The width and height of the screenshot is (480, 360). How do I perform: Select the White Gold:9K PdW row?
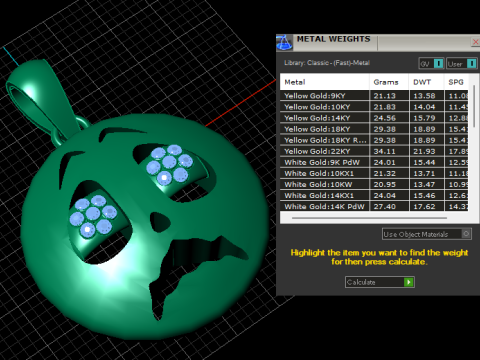(x=374, y=162)
